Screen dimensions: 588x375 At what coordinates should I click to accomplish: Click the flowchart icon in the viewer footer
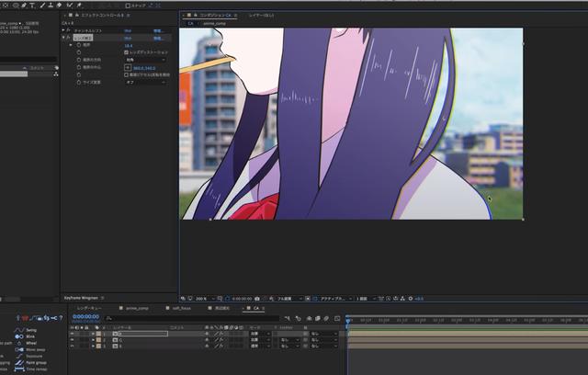coord(402,299)
